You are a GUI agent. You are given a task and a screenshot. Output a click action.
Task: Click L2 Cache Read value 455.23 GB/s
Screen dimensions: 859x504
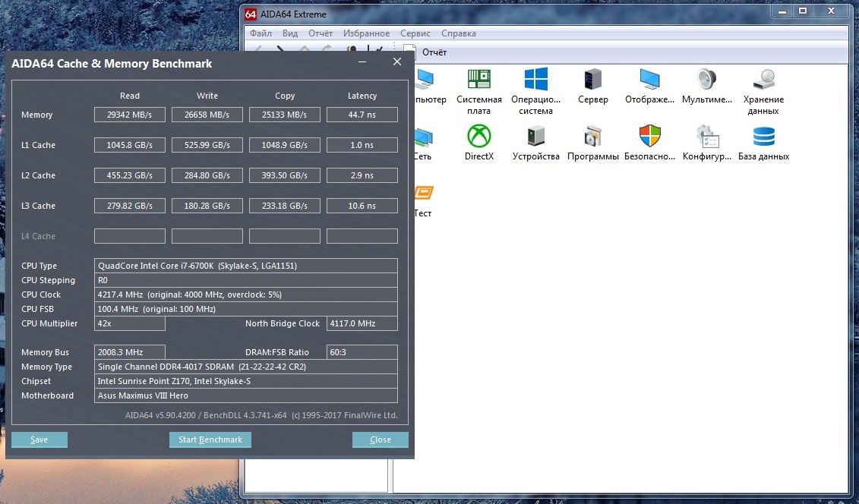tap(130, 175)
